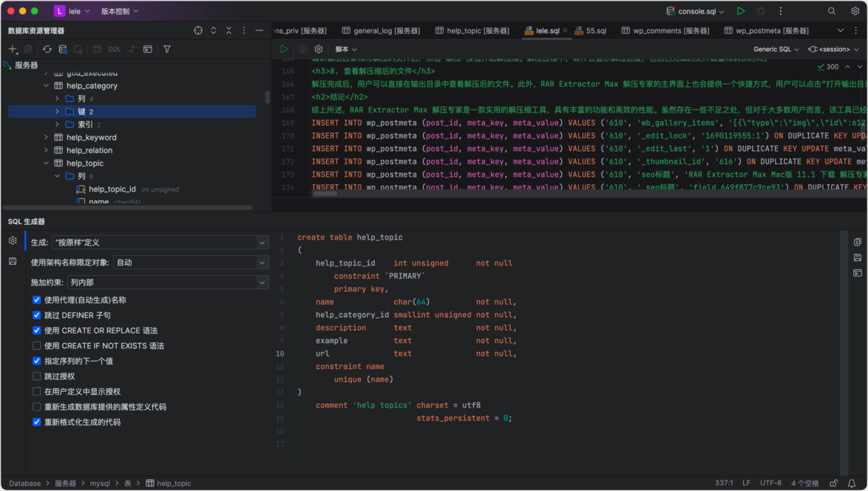Disable 使用 CREATE OR REPLACE 语法
The width and height of the screenshot is (868, 491).
[x=36, y=331]
